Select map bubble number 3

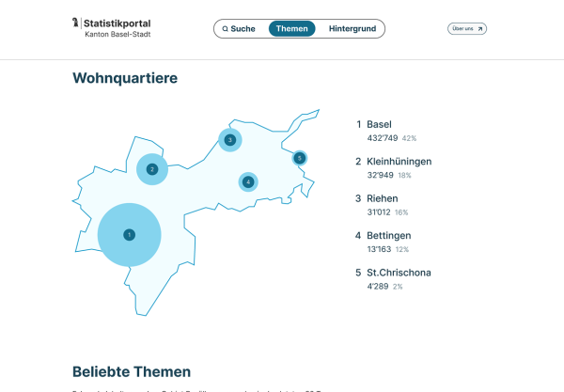229,140
